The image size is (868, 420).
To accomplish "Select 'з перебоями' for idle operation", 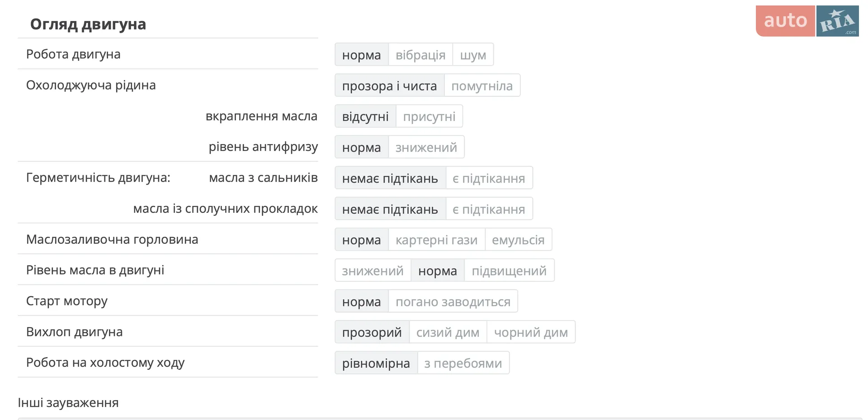I will (463, 363).
